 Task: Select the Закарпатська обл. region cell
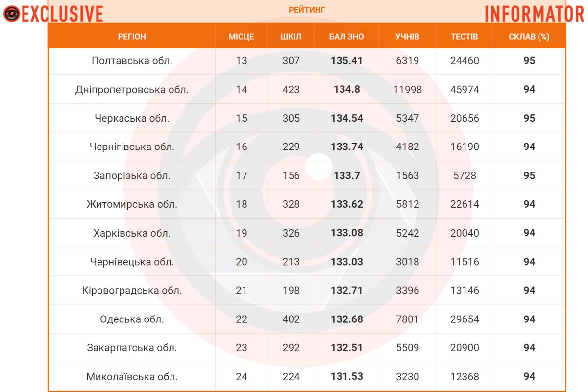pos(132,348)
